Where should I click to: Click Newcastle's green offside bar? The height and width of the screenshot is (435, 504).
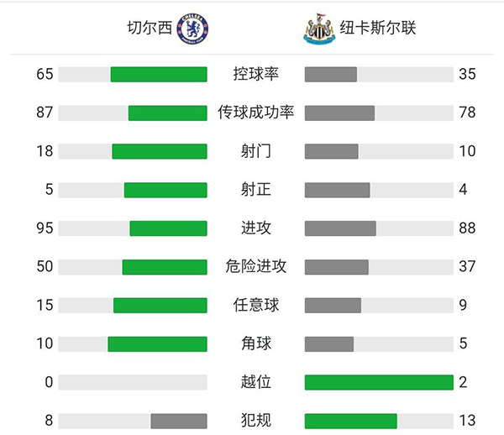pos(379,382)
